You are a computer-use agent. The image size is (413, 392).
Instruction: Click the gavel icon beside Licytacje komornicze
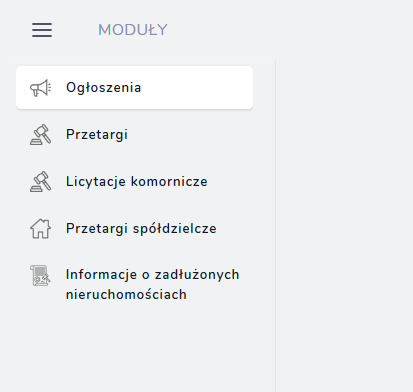[41, 182]
